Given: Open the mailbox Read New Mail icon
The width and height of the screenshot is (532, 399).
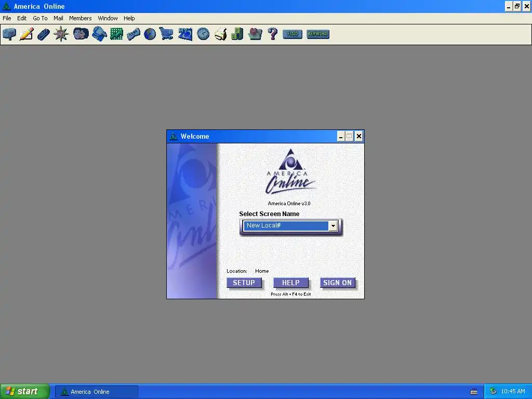Looking at the screenshot, I should point(9,34).
